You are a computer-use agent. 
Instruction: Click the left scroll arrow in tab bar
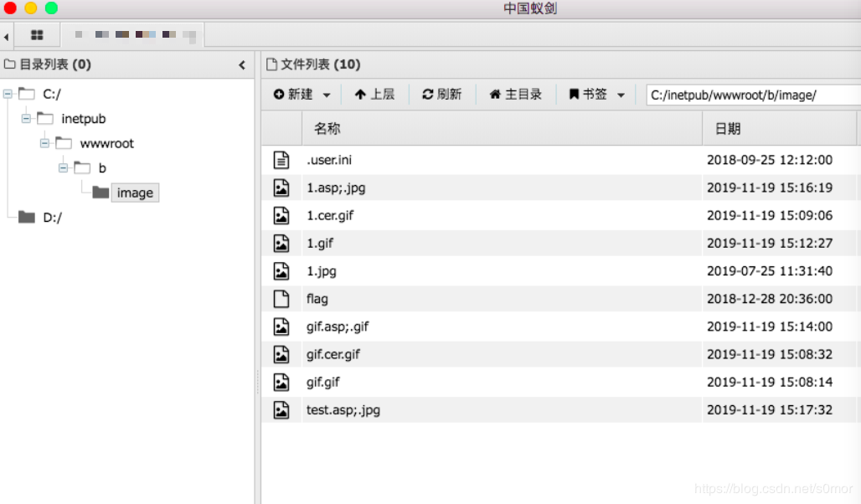[6, 37]
